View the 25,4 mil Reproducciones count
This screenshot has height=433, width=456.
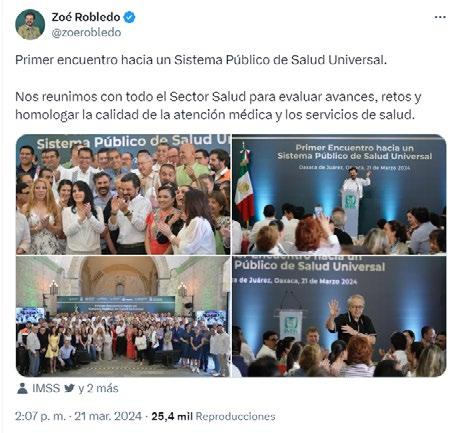tap(213, 416)
